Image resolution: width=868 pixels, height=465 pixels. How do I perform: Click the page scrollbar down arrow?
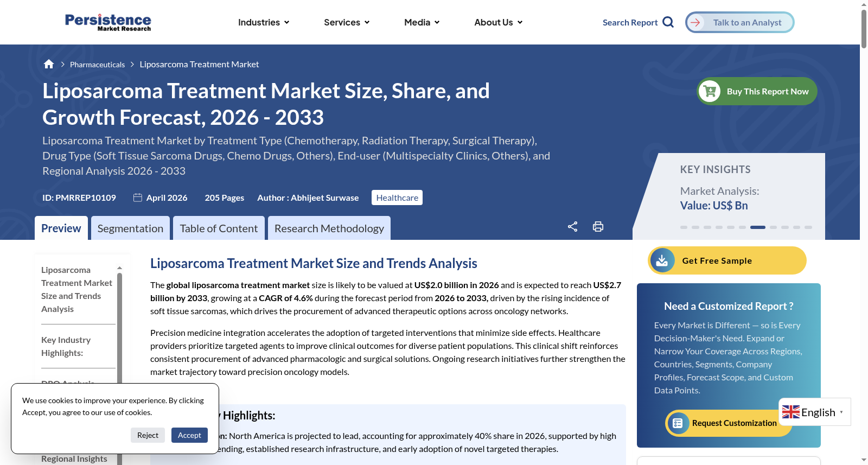point(864,461)
